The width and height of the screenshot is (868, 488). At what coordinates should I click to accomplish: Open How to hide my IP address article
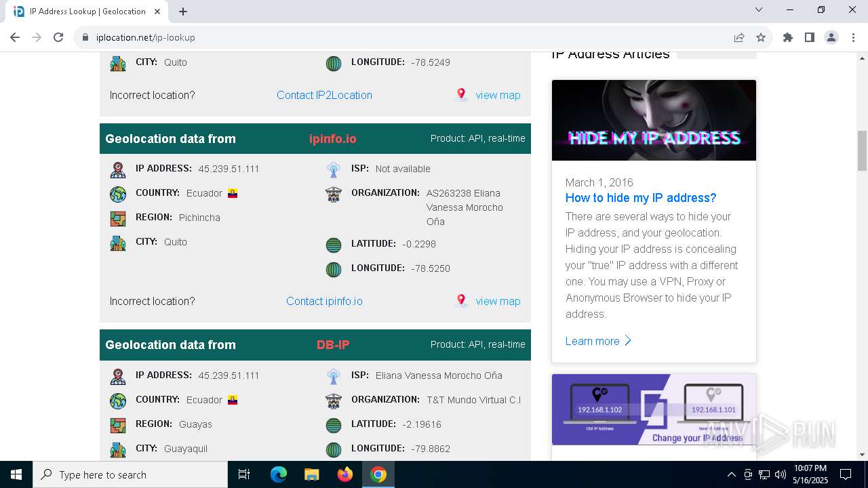[x=641, y=198]
